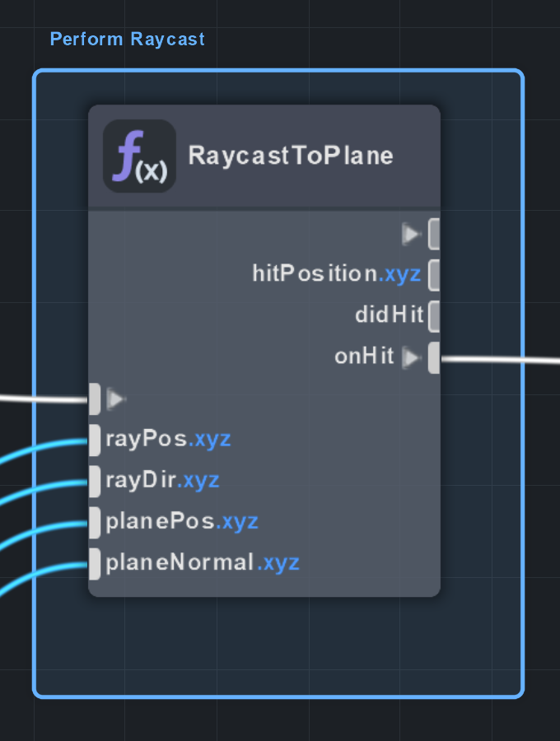Click the top output execution arrow icon
Image resolution: width=560 pixels, height=741 pixels.
[412, 235]
